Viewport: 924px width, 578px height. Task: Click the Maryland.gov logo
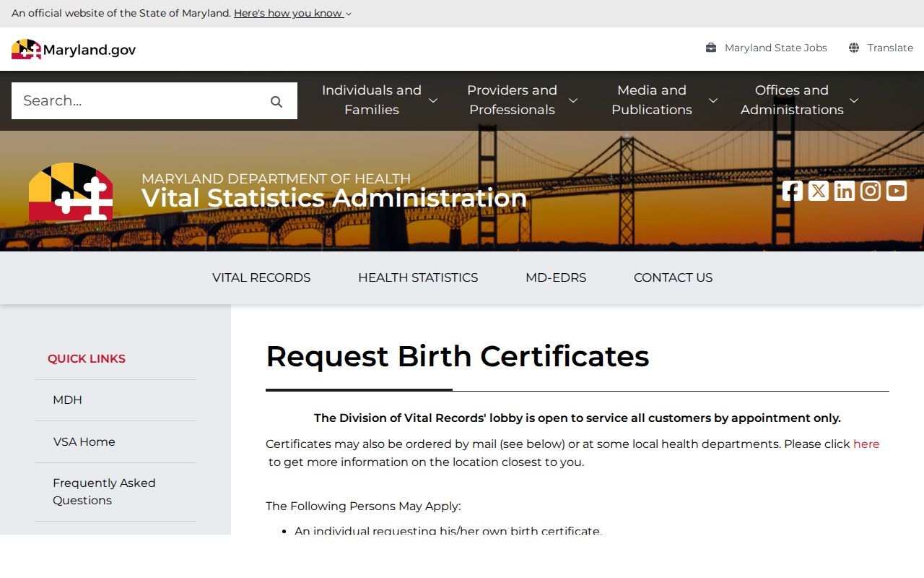[73, 49]
